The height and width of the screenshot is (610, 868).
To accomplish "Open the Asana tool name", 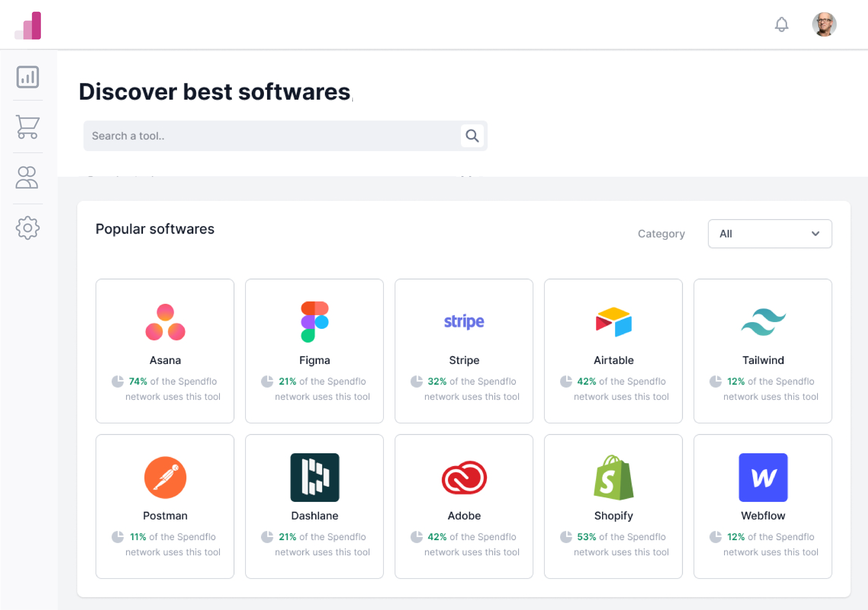I will point(165,360).
